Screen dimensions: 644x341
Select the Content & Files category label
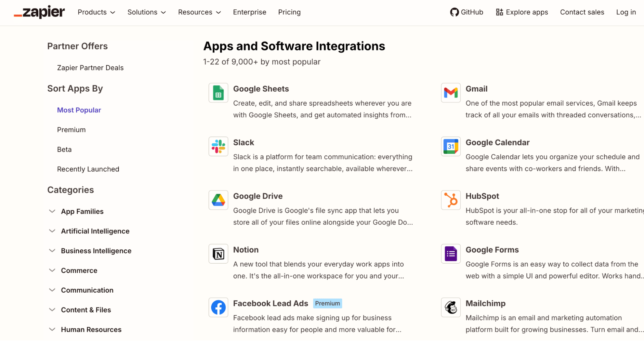(86, 310)
